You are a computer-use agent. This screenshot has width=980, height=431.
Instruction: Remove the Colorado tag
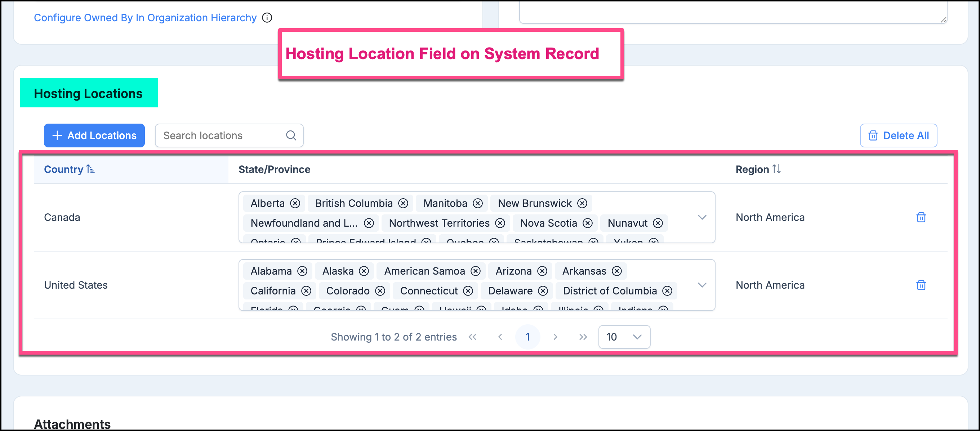click(380, 290)
